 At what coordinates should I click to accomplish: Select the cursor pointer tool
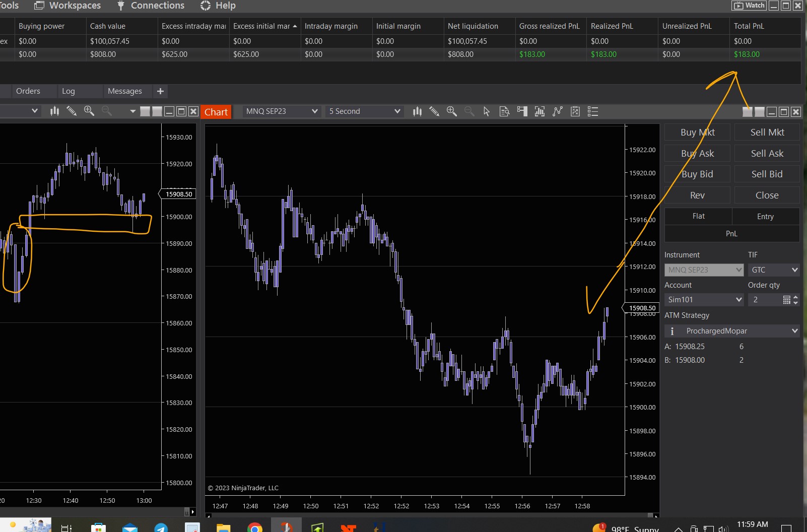487,111
